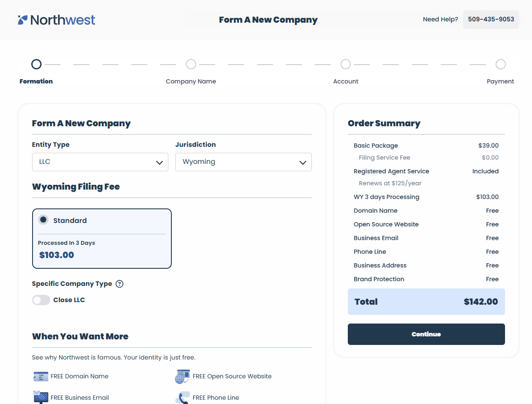Click the Brand Protection line item
The image size is (532, 404).
point(426,279)
